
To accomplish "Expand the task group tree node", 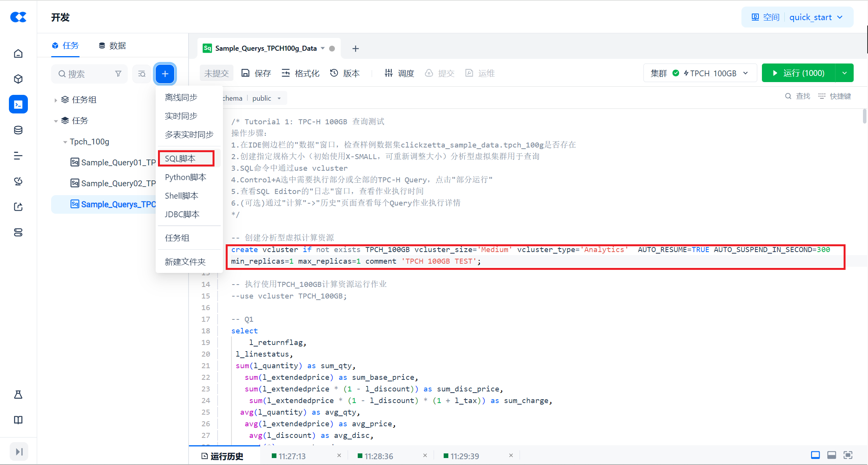I will pos(56,100).
